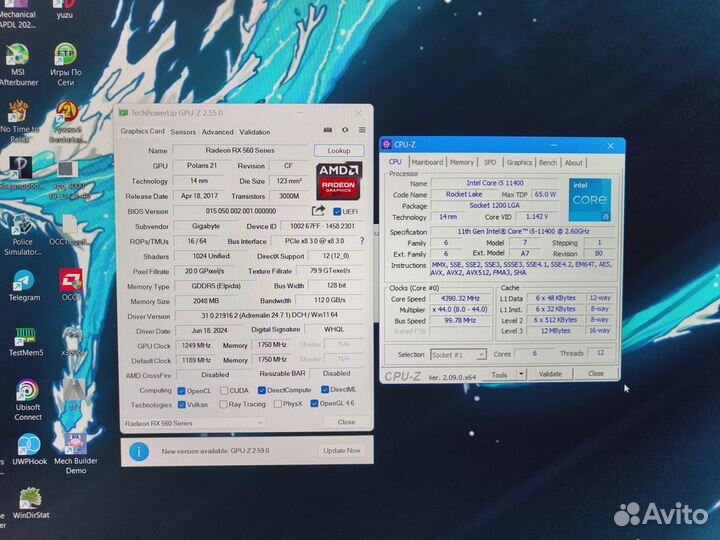Open the UWPHook desktop shortcut
This screenshot has height=540, width=720.
tap(29, 450)
